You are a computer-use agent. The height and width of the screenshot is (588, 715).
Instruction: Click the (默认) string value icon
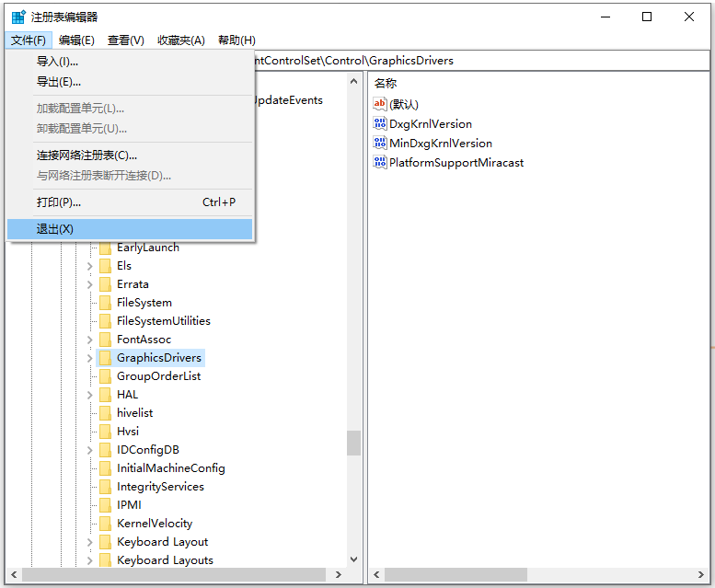point(379,104)
